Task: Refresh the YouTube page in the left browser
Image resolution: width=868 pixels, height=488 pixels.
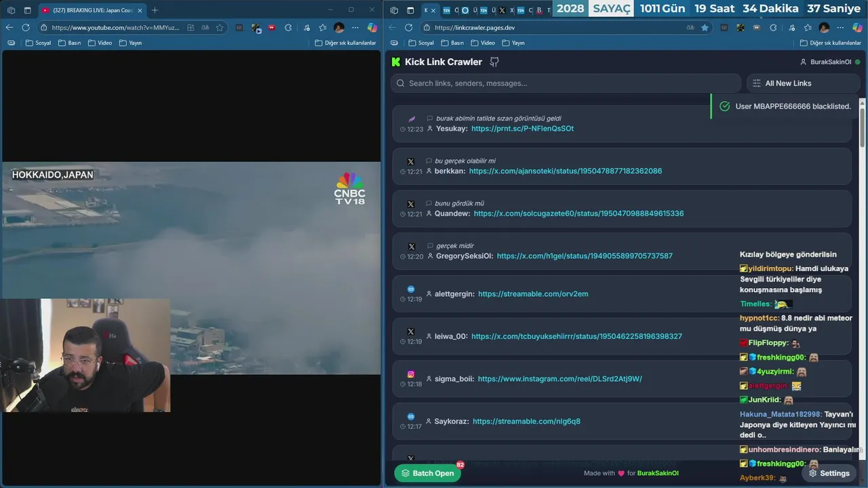Action: [26, 27]
